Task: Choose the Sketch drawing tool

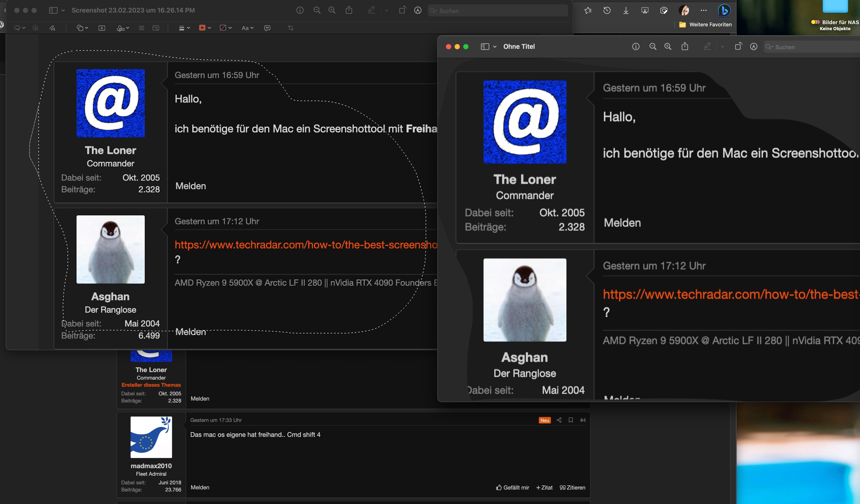Action: 52,28
